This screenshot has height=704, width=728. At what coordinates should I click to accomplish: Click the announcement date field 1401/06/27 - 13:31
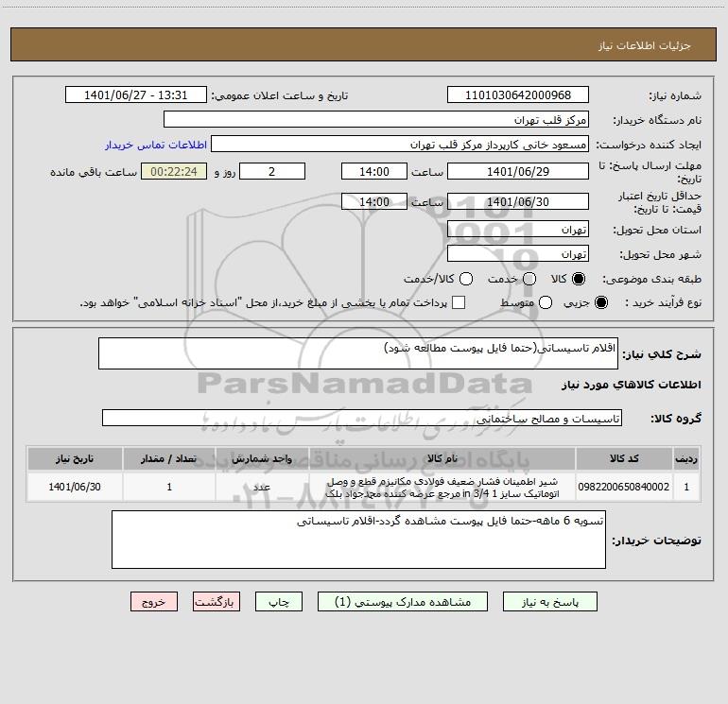click(135, 94)
